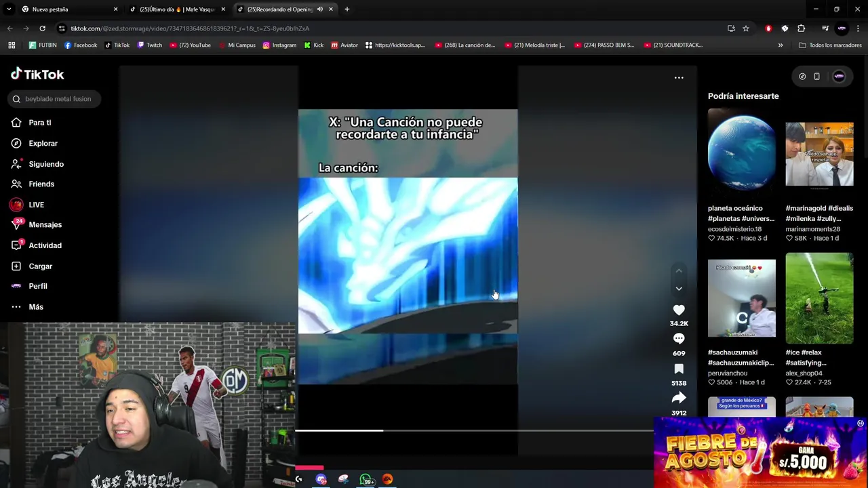Click the TikTok logo
This screenshot has width=868, height=488.
pyautogui.click(x=37, y=74)
